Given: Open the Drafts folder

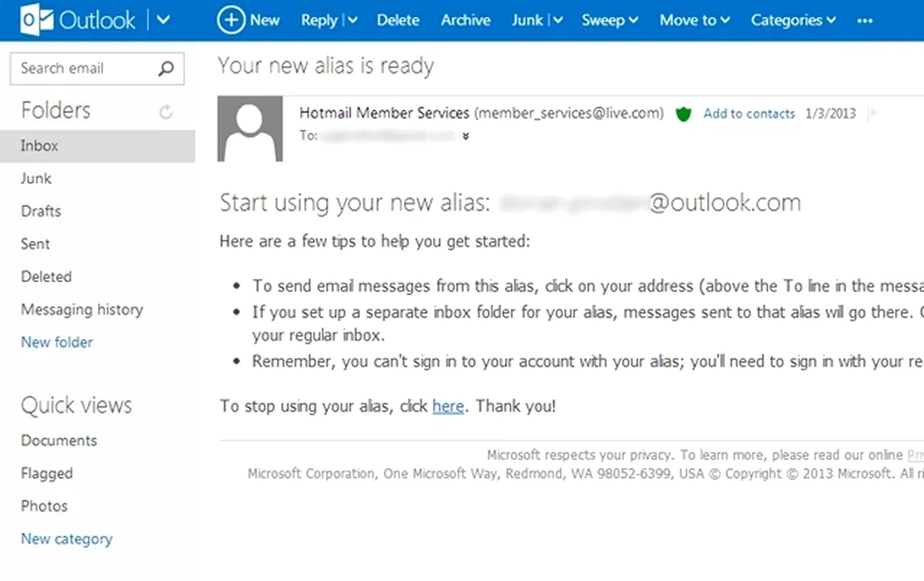Looking at the screenshot, I should coord(41,211).
